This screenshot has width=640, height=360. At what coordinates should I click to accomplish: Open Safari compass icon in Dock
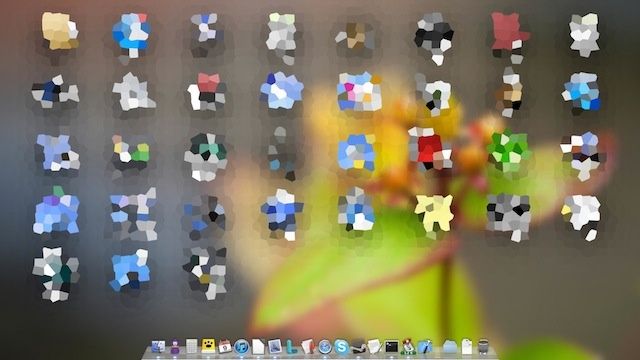(325, 347)
